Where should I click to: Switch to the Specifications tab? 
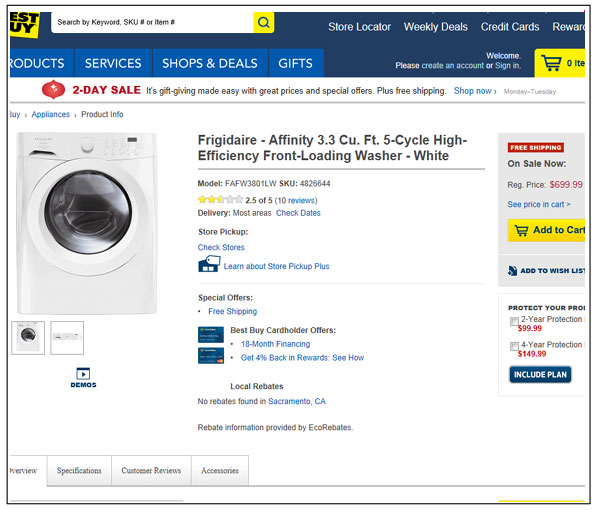coord(79,470)
